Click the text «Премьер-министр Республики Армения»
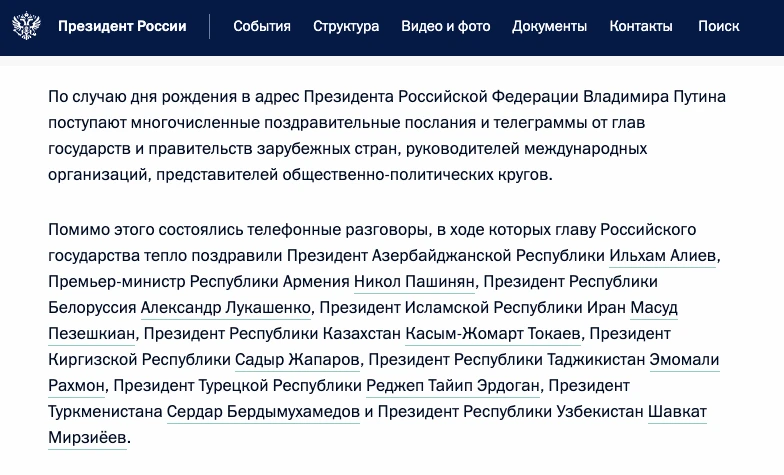 coord(198,282)
